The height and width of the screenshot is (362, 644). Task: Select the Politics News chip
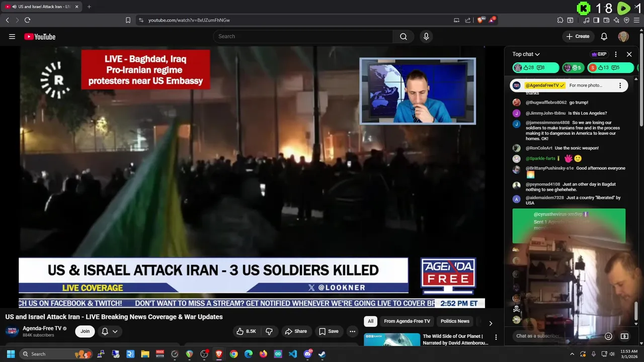(x=455, y=321)
